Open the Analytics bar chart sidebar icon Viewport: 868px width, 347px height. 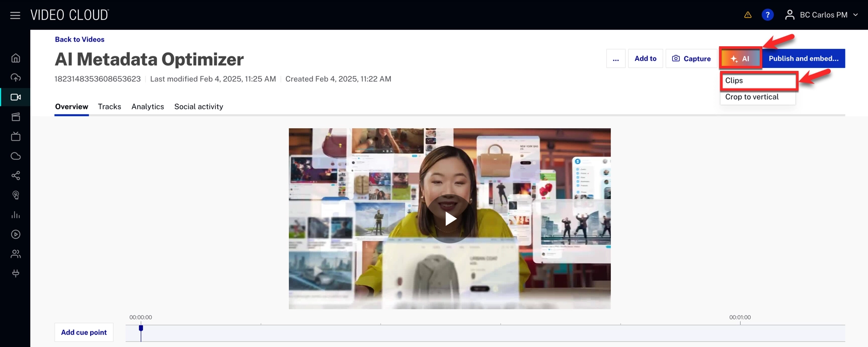pyautogui.click(x=16, y=215)
